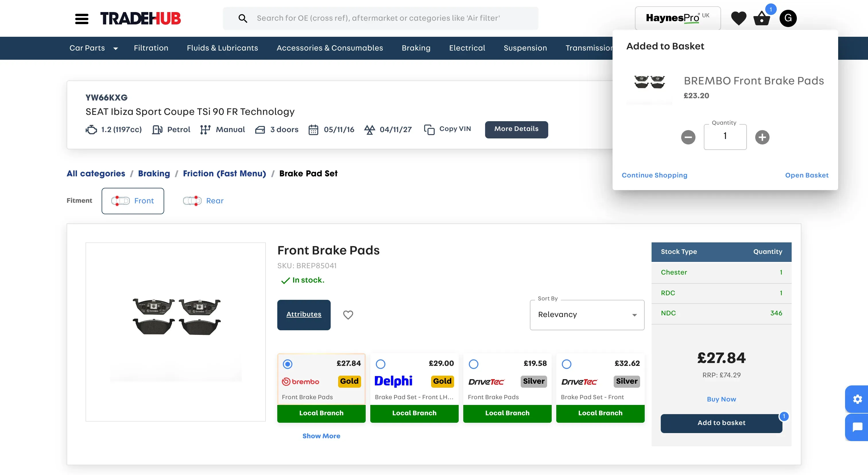
Task: Select the Delphi £29.00 radio option
Action: tap(380, 364)
